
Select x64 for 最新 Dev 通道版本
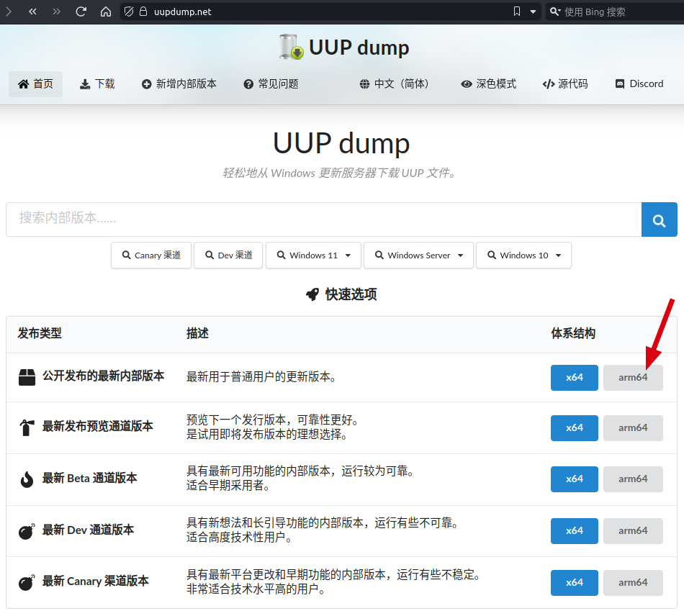(x=574, y=531)
